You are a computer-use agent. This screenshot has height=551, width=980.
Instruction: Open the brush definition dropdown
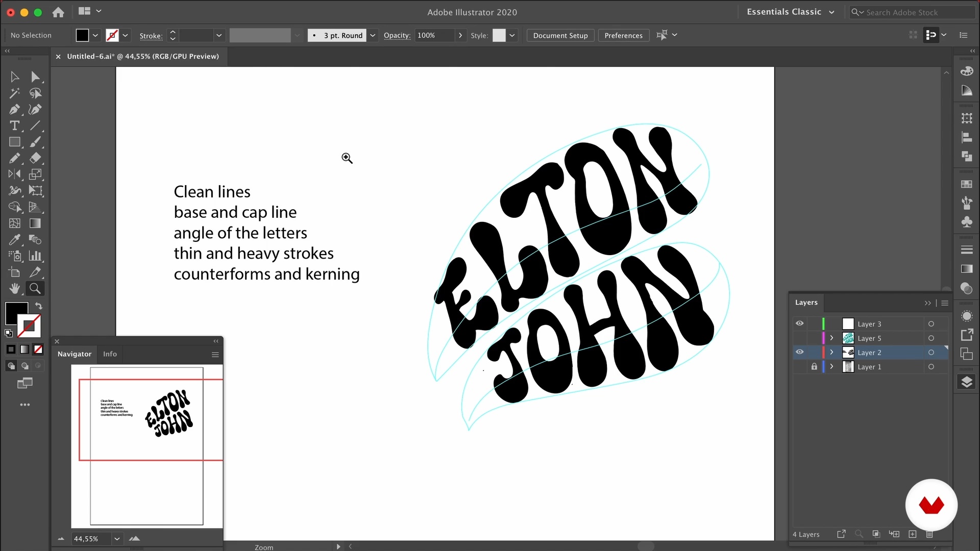click(x=373, y=35)
